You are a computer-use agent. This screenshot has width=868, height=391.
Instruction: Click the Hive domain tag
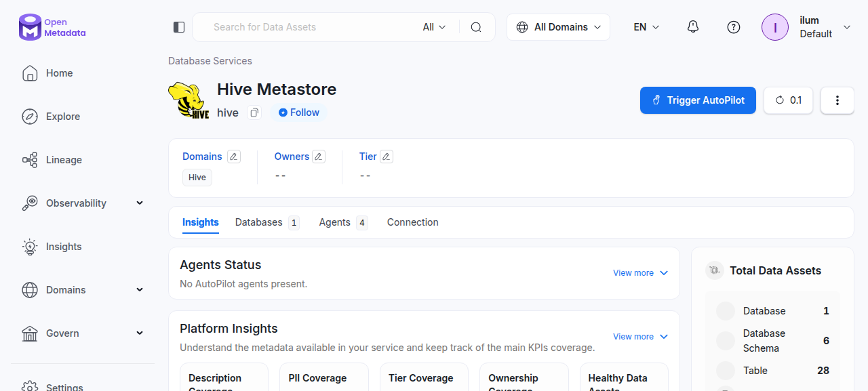pos(197,178)
